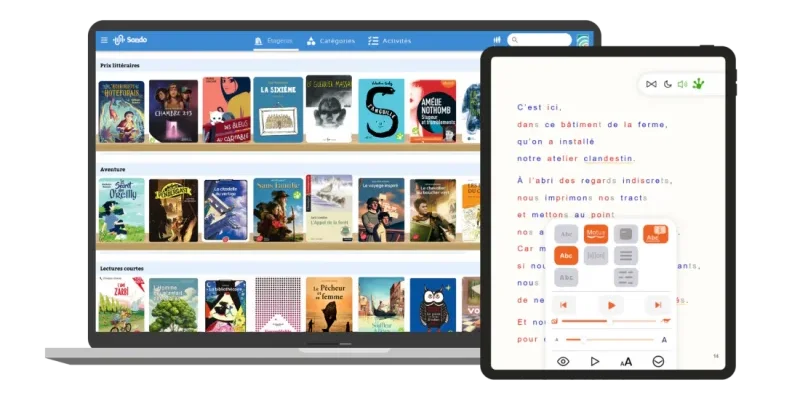Collapse the panel with the circled chevron icon
Viewport: 800px width, 400px height.
(658, 361)
